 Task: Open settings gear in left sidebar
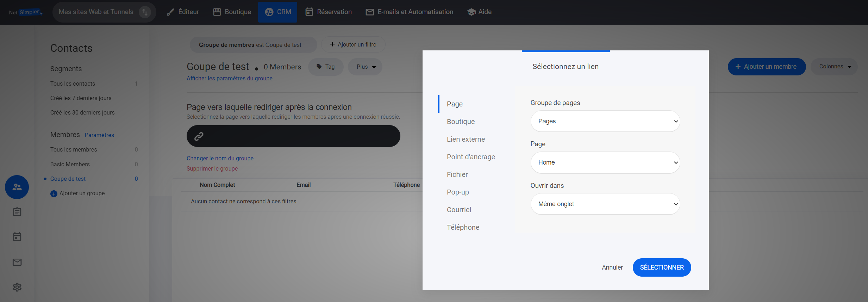coord(17,287)
